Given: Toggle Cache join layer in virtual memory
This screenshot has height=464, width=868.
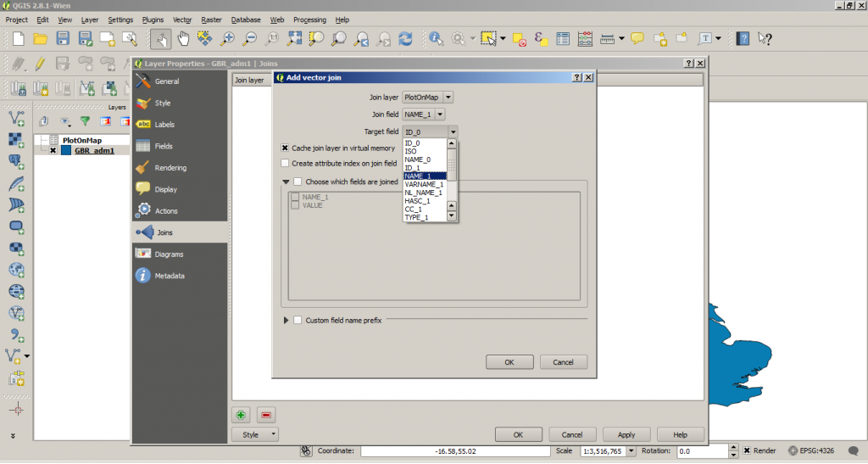Looking at the screenshot, I should (x=285, y=148).
